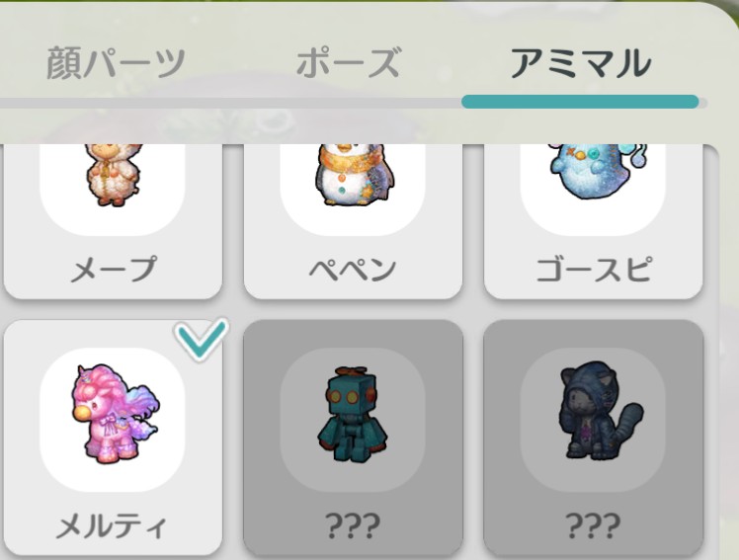Click the ペペン name label

click(x=353, y=269)
